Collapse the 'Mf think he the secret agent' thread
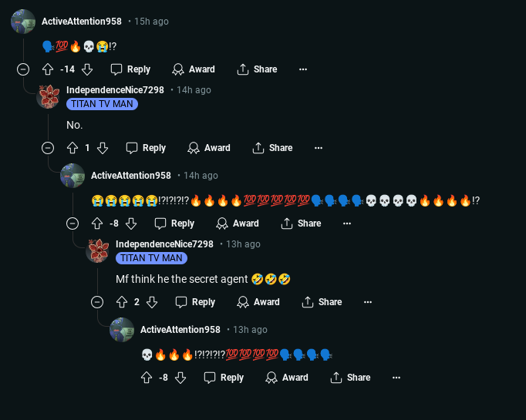 97,302
